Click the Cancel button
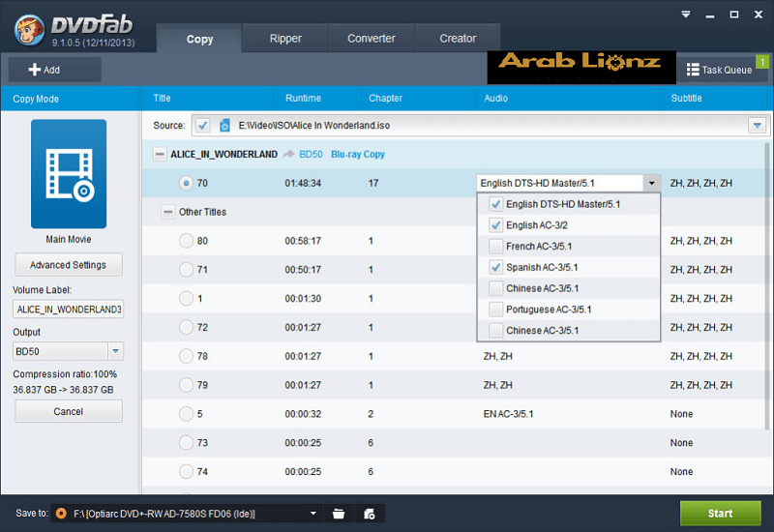This screenshot has width=774, height=532. click(69, 412)
